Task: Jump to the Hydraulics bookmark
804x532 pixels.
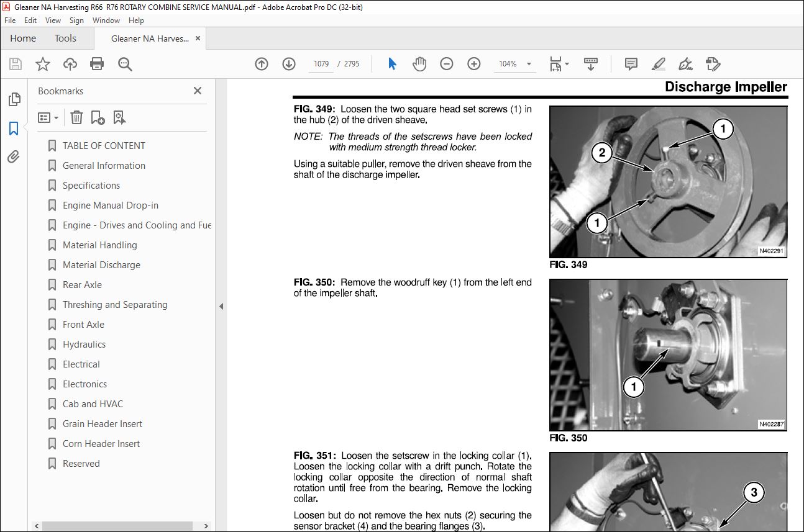Action: click(84, 345)
